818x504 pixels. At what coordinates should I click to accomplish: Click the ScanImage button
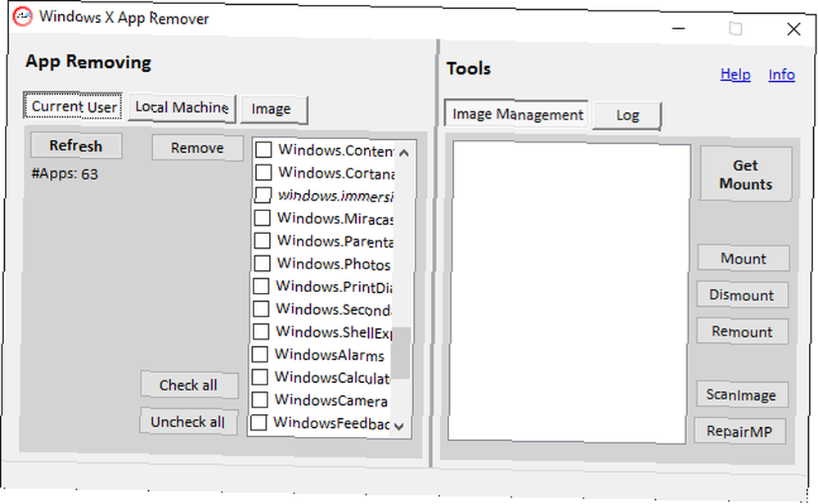[x=741, y=394]
